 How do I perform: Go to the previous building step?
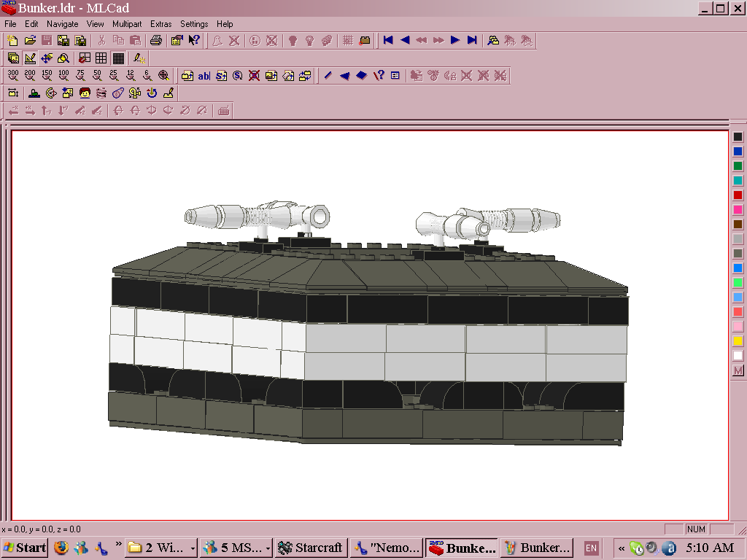pyautogui.click(x=405, y=41)
